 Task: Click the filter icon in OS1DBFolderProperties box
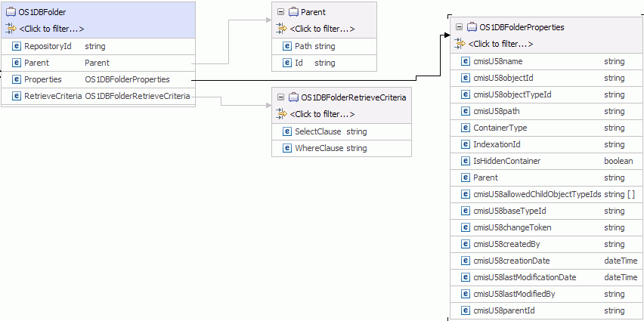460,44
